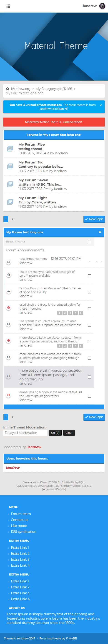Go to next page arrow above thread list
Screen dimensions: 108x644
click(x=13, y=219)
